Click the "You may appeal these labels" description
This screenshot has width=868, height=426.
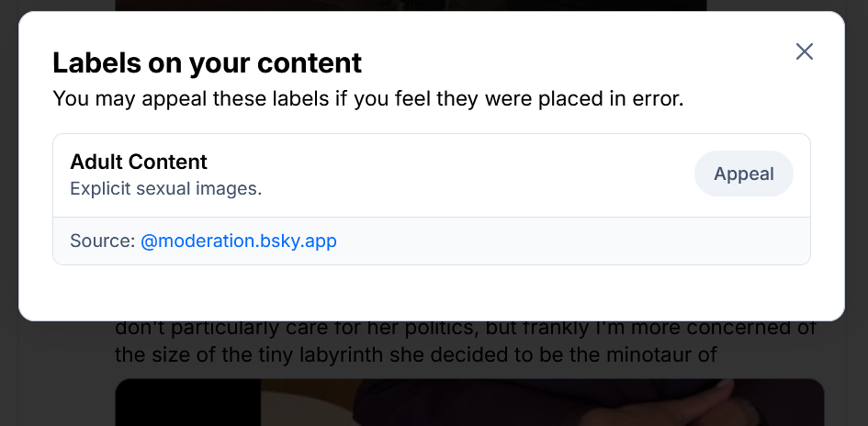(x=367, y=98)
